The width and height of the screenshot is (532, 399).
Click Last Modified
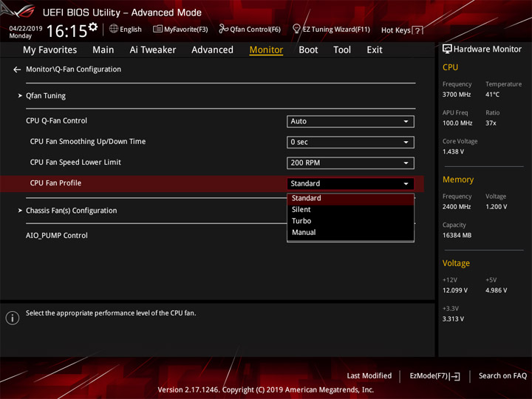pos(369,375)
